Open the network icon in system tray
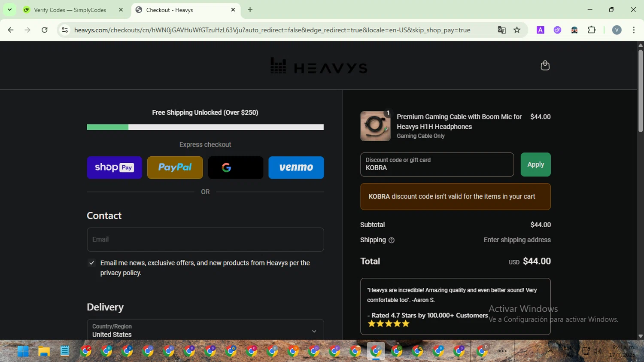 point(586,351)
